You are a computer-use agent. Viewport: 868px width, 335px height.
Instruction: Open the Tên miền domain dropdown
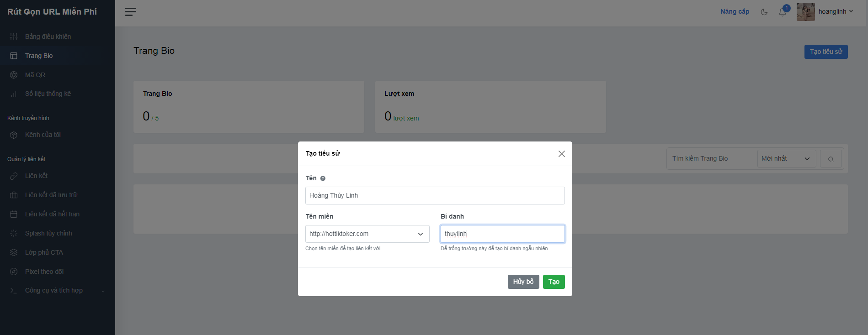pyautogui.click(x=367, y=234)
